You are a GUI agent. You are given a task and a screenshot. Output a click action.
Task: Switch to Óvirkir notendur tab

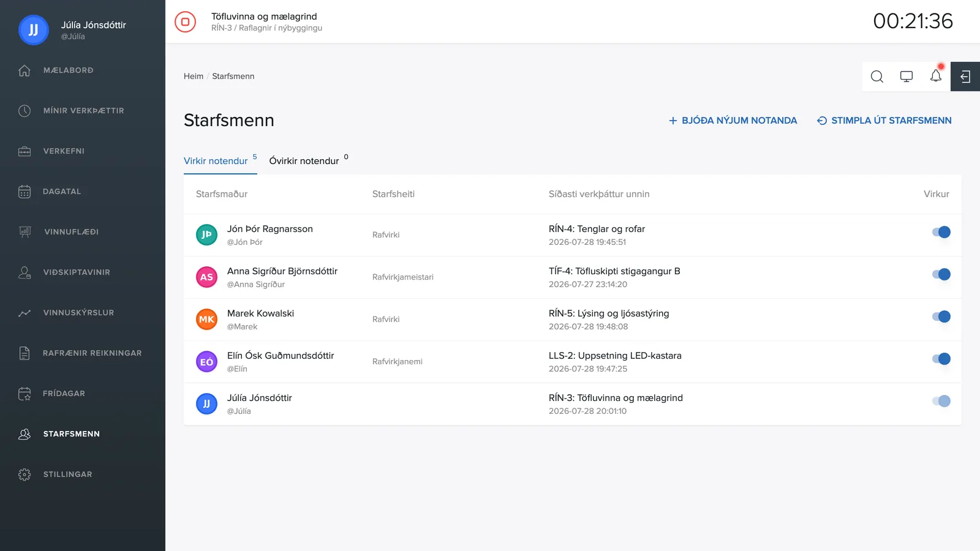[x=308, y=161]
